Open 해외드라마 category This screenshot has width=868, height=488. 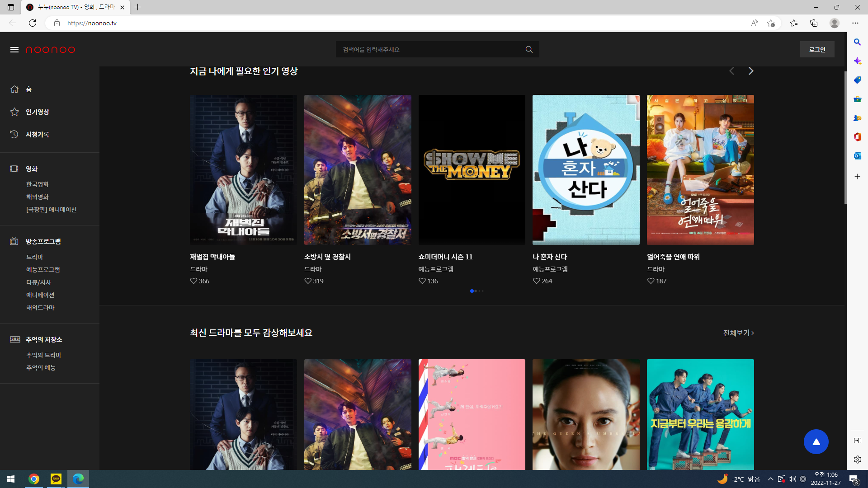[40, 308]
